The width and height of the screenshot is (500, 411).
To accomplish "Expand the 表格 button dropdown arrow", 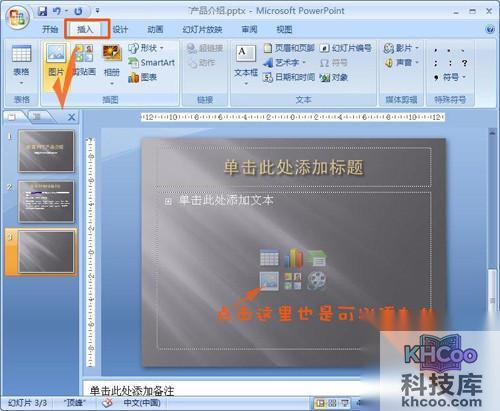I will click(x=21, y=83).
